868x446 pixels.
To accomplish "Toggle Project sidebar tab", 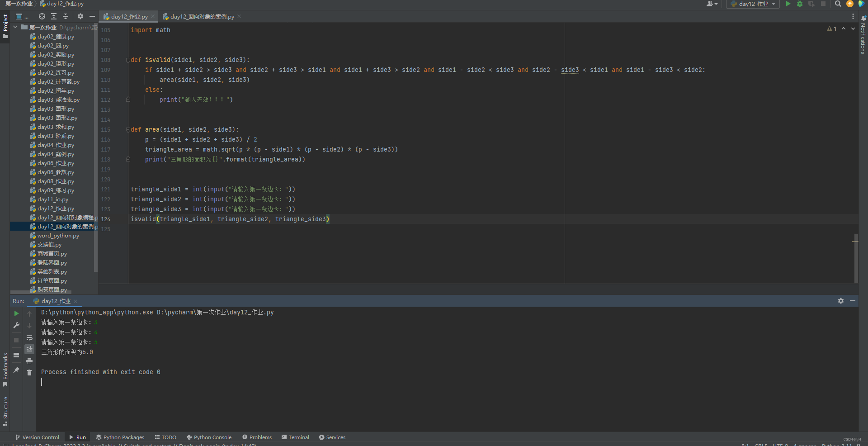I will point(5,26).
